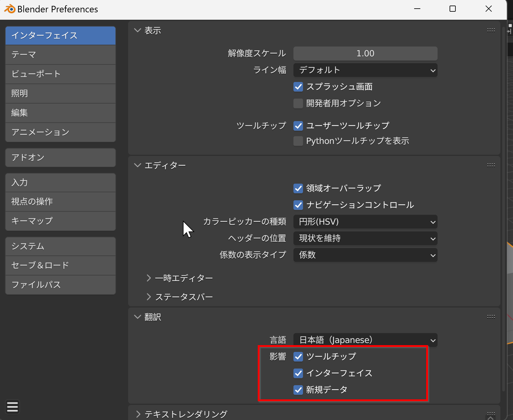The image size is (513, 420).
Task: Click the Blender logo in title bar
Action: [10, 9]
